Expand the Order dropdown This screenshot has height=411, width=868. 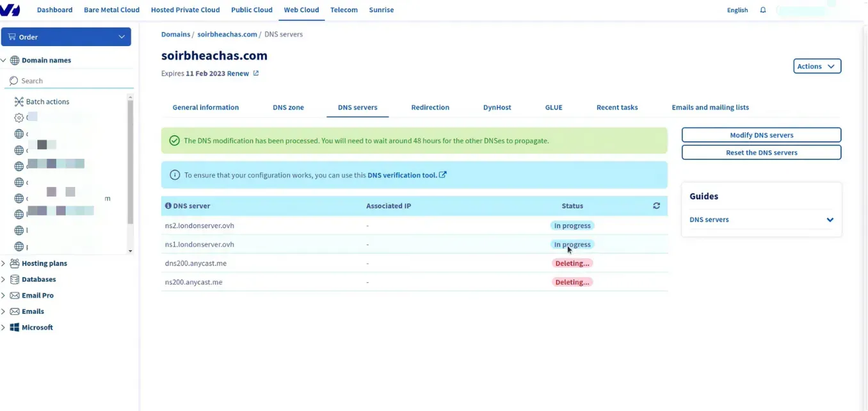point(122,36)
